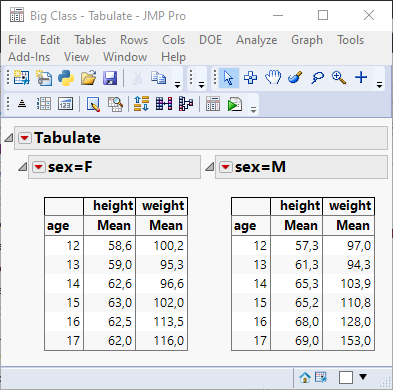Screen dimensions: 393x390
Task: Open the File menu
Action: (x=17, y=40)
